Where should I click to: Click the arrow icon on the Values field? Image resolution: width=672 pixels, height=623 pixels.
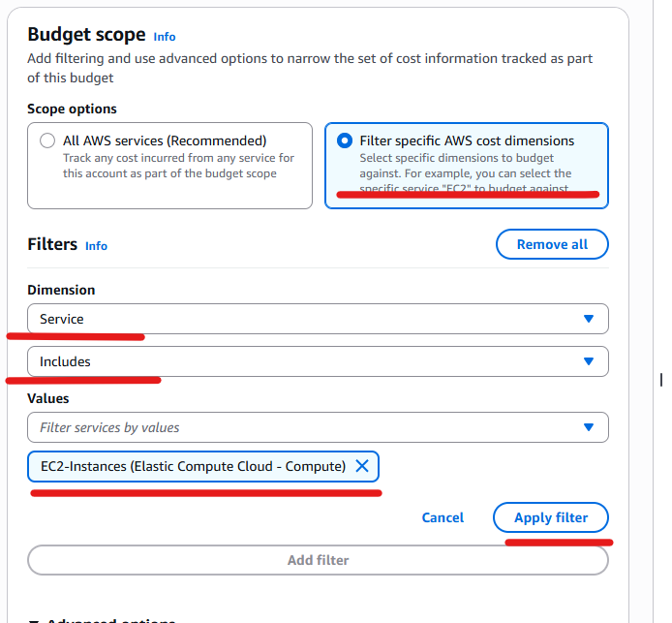coord(589,427)
